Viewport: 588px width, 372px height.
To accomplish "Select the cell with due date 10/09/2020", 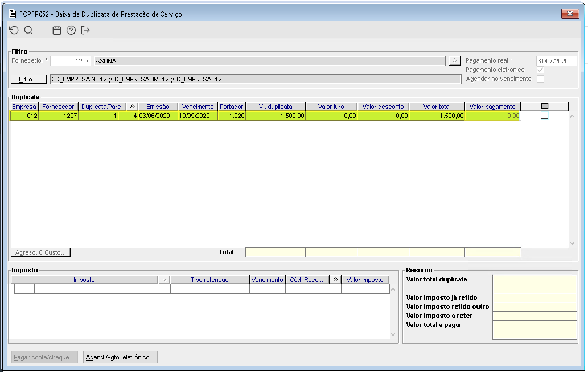I will point(198,116).
